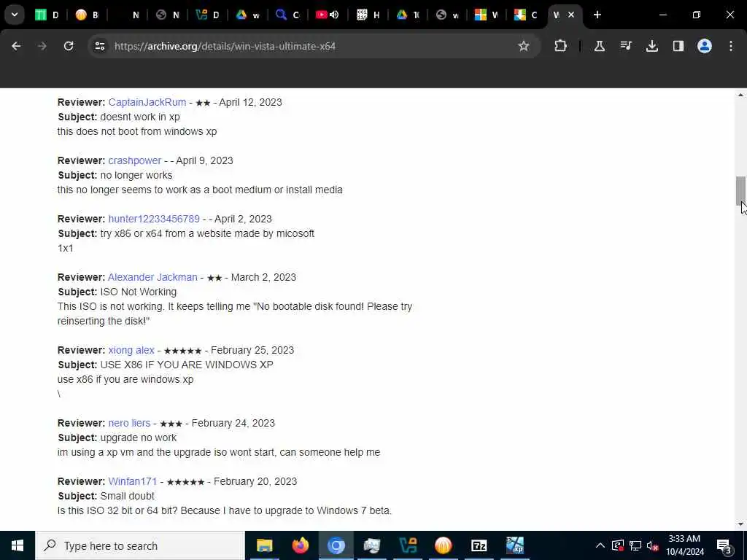Image resolution: width=747 pixels, height=560 pixels.
Task: Open the Extensions puzzle icon
Action: point(561,46)
